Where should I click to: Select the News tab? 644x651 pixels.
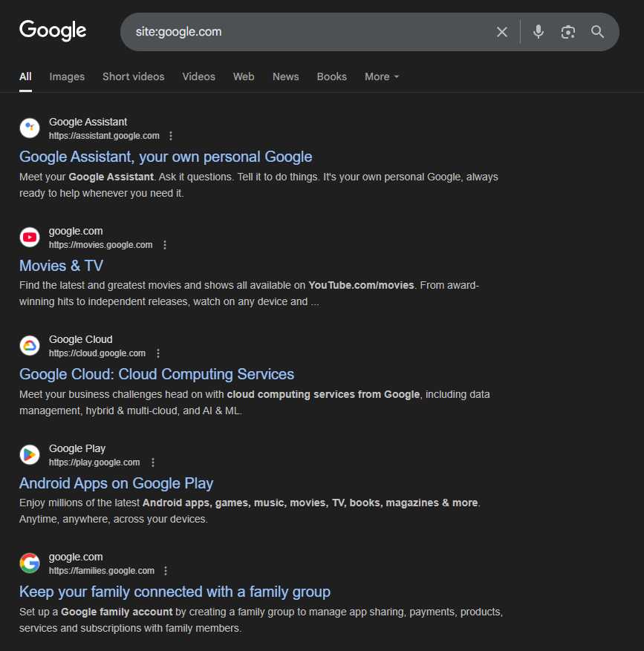[285, 76]
